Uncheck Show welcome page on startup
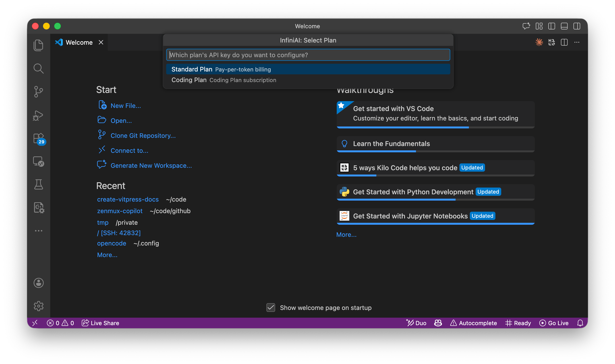This screenshot has height=364, width=615. pos(271,308)
